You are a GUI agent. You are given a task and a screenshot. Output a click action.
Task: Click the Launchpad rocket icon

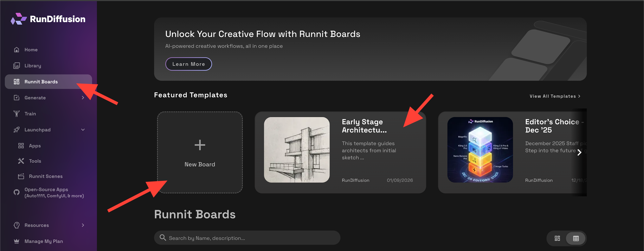pos(17,130)
